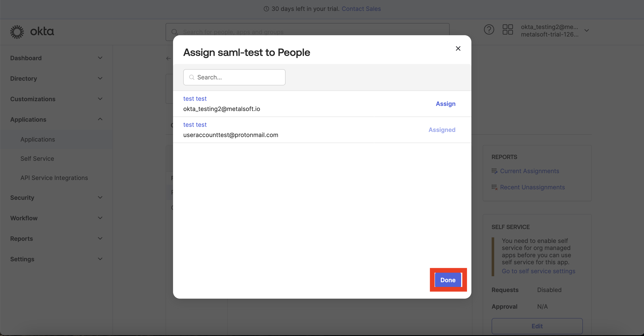The image size is (644, 336).
Task: Open the apps grid icon
Action: click(x=507, y=29)
